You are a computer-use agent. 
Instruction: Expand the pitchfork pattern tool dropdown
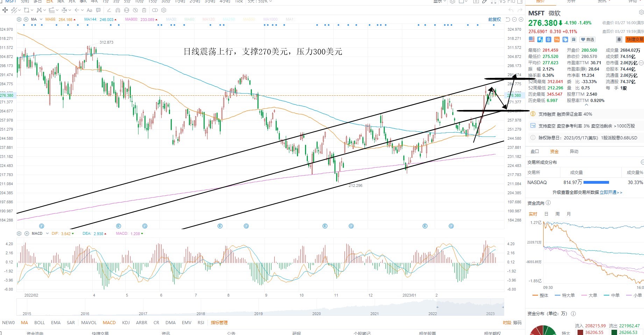click(44, 10)
